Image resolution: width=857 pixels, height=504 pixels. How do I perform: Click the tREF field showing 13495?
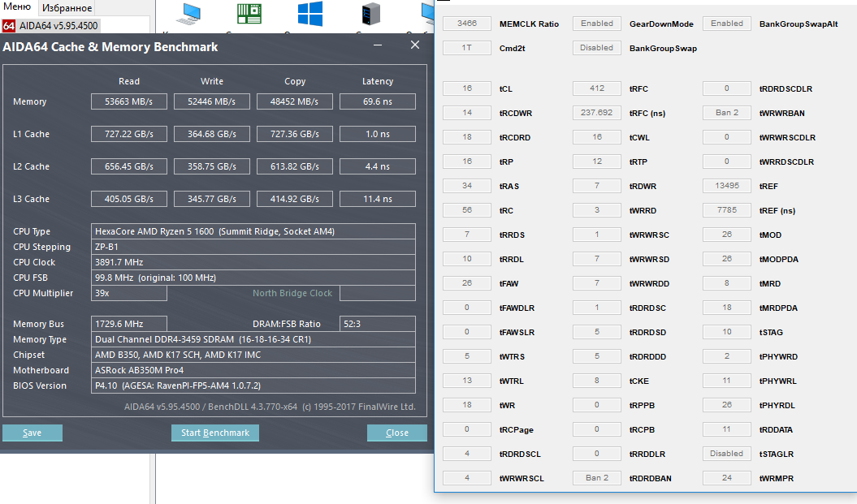pyautogui.click(x=727, y=186)
